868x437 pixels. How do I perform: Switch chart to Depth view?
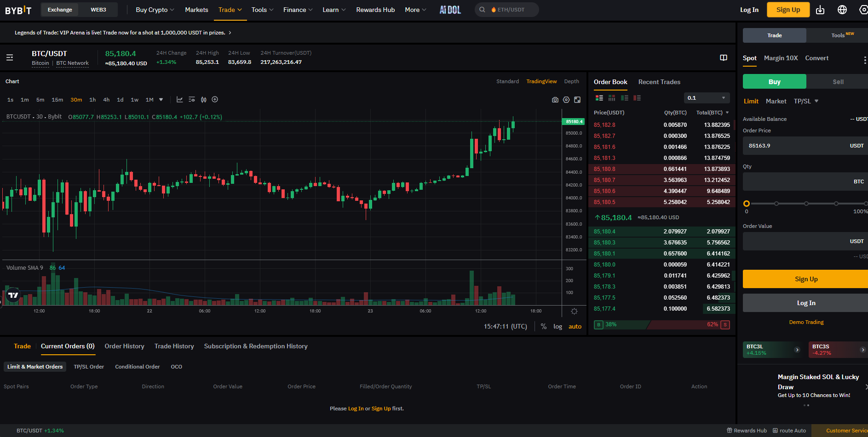[572, 81]
